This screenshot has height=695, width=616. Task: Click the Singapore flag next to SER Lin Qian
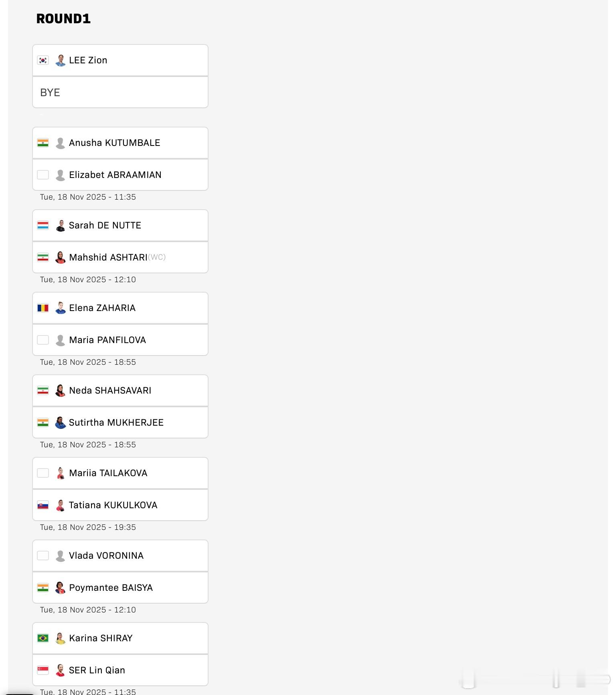[43, 671]
